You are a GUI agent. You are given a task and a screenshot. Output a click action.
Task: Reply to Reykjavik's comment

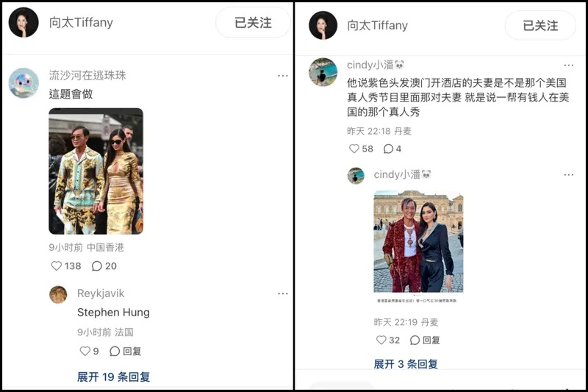[x=125, y=351]
